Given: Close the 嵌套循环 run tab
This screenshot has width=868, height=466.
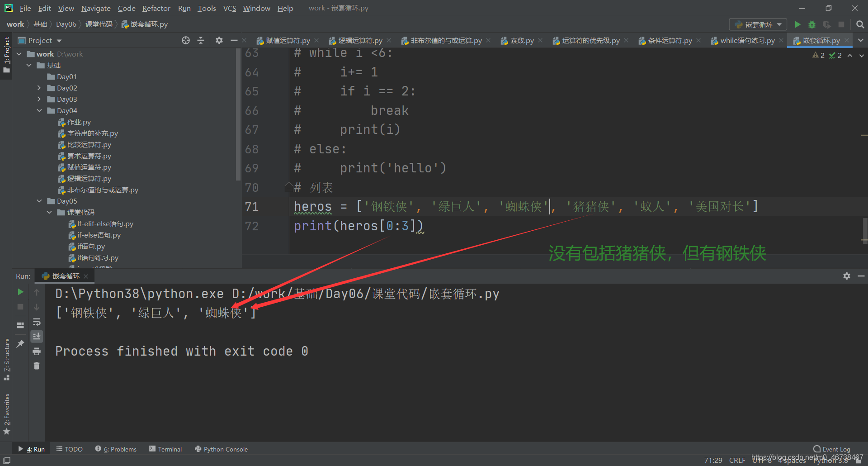Looking at the screenshot, I should (x=86, y=276).
